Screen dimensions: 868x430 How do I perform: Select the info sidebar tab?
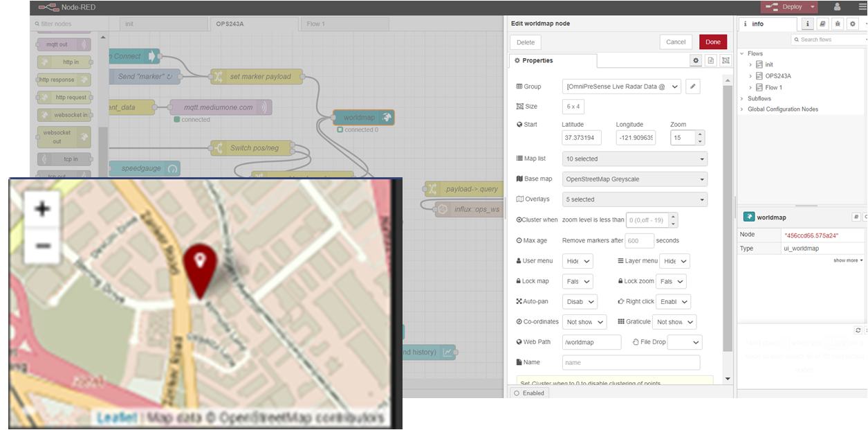[x=769, y=24]
